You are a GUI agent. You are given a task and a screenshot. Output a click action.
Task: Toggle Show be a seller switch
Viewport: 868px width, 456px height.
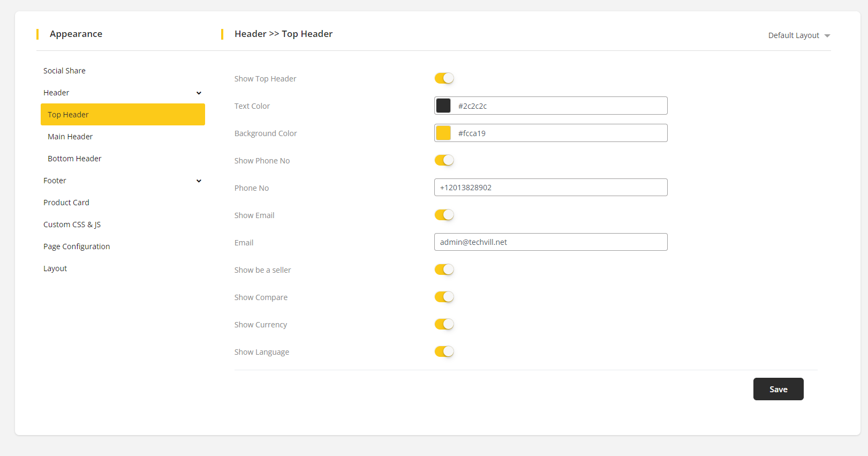pyautogui.click(x=444, y=270)
